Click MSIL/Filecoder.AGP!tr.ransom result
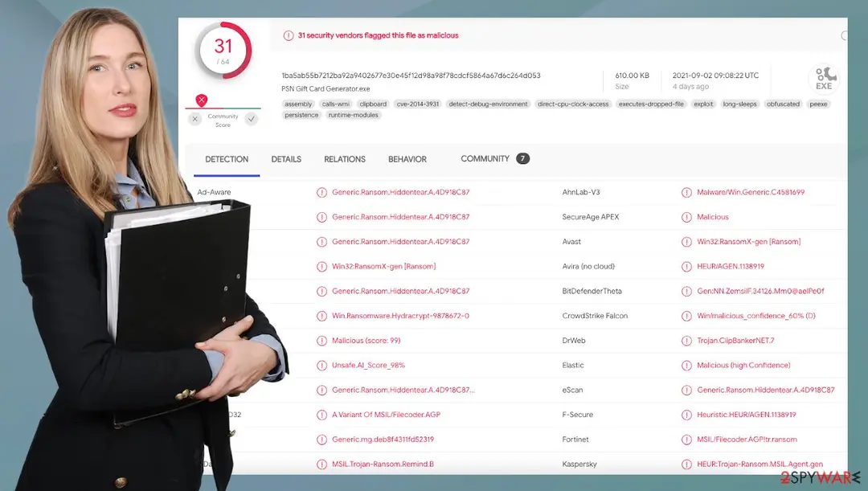The image size is (868, 491). [x=747, y=439]
